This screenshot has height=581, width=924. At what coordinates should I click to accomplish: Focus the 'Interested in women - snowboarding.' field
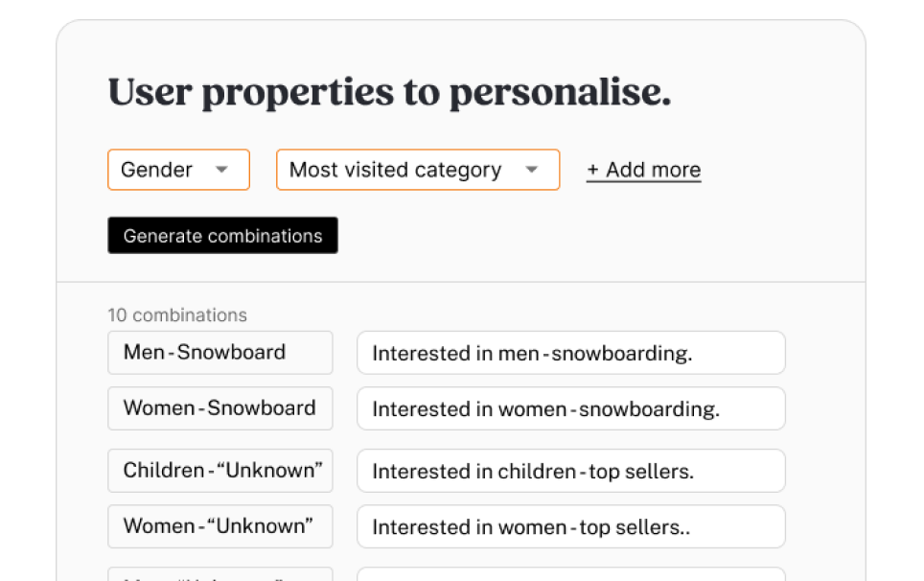[570, 408]
